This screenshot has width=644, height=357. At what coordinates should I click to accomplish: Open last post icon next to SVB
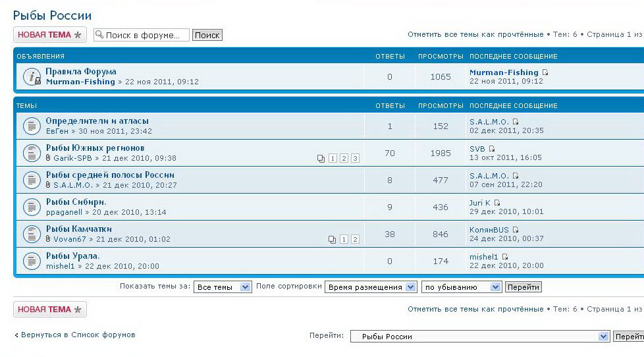point(492,149)
